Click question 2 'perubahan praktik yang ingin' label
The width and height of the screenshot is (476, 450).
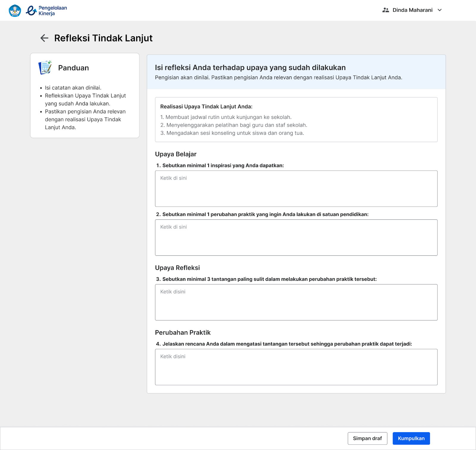(x=262, y=214)
